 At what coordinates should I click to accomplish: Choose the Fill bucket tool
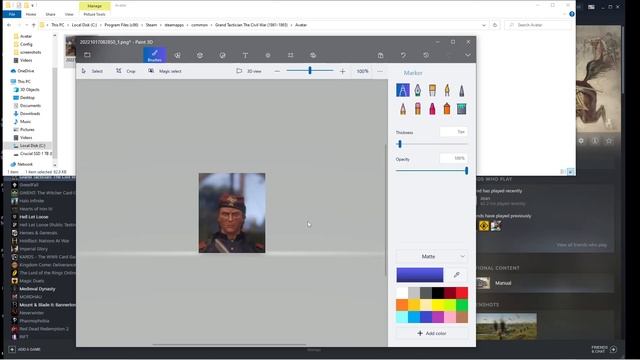point(462,109)
